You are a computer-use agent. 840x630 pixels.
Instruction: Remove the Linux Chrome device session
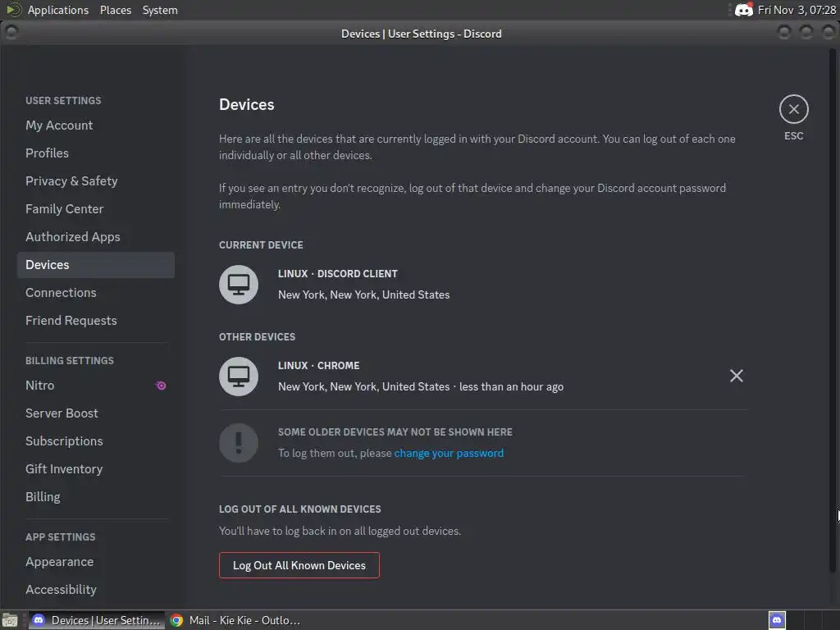[736, 376]
